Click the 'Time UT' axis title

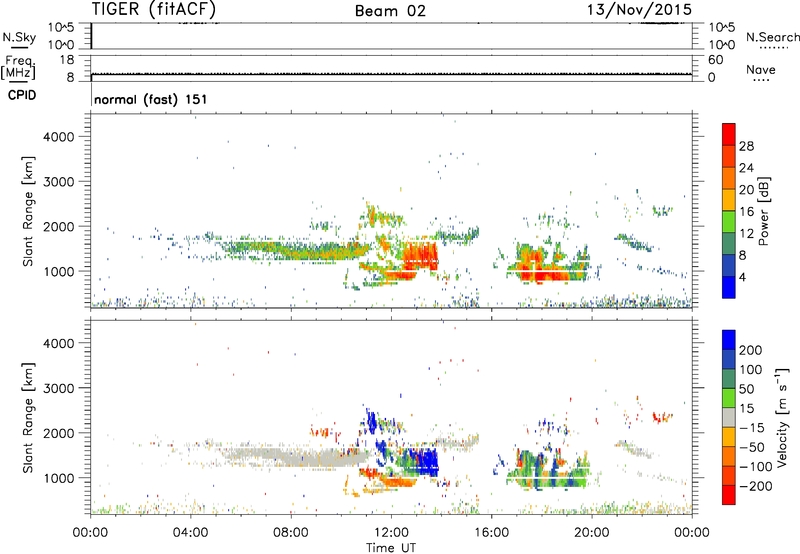click(x=391, y=548)
